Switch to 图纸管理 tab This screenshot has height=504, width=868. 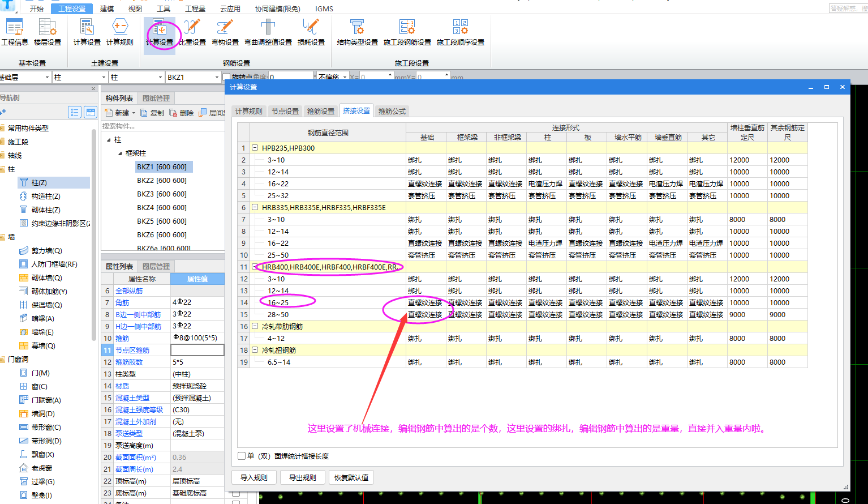(156, 98)
